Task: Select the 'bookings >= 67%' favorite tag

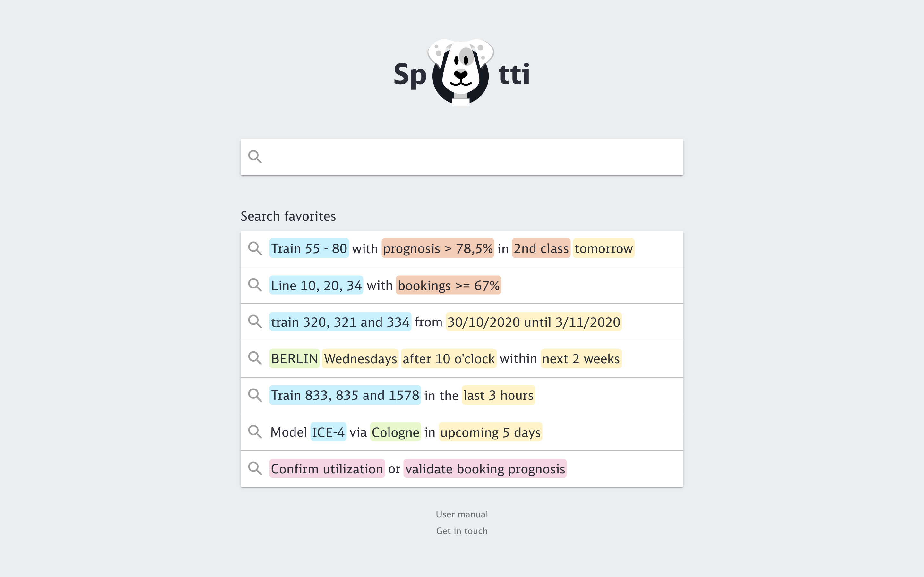Action: [448, 285]
